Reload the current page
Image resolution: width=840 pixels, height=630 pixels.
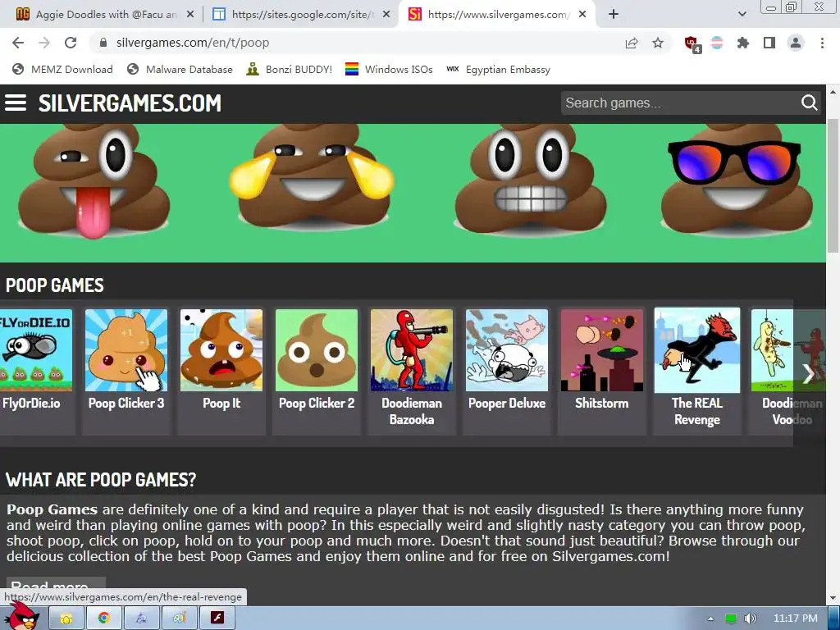click(71, 43)
